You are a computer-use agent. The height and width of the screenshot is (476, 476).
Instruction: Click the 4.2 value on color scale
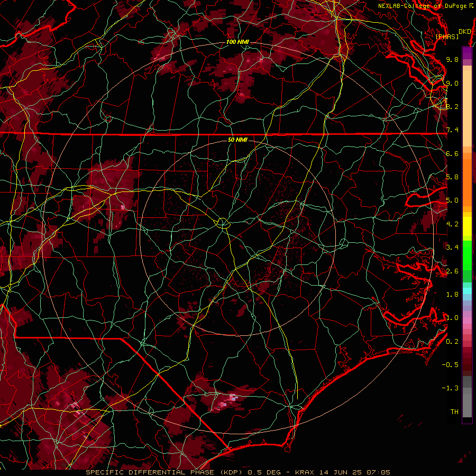point(452,224)
